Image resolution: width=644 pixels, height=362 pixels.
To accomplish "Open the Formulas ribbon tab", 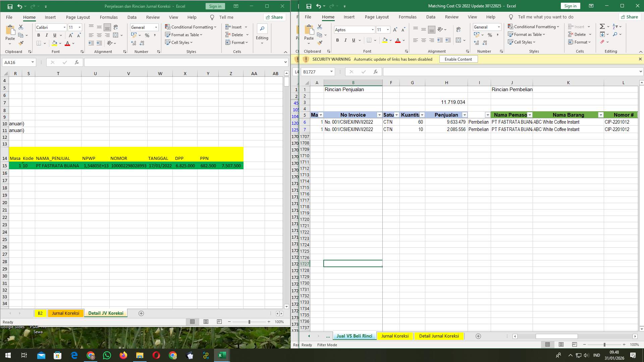I will [408, 17].
